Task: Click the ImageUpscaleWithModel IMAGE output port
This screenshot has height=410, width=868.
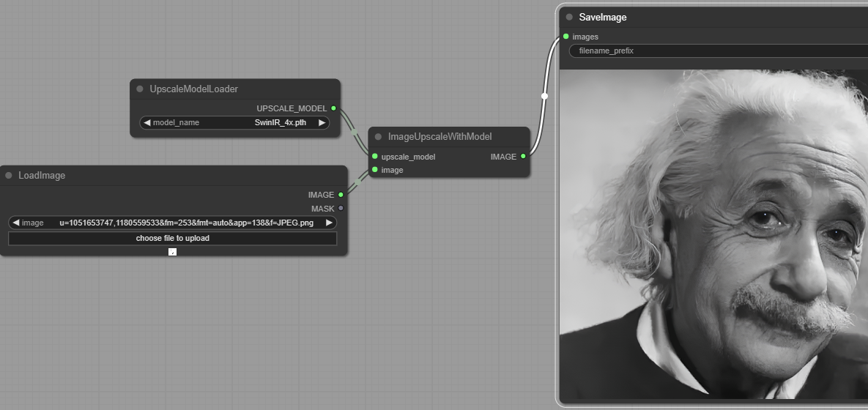Action: (x=523, y=157)
